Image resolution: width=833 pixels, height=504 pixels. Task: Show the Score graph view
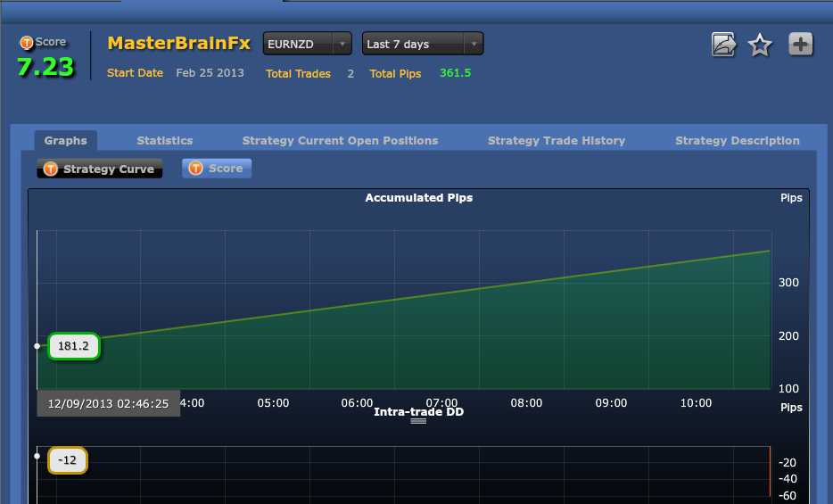(217, 169)
